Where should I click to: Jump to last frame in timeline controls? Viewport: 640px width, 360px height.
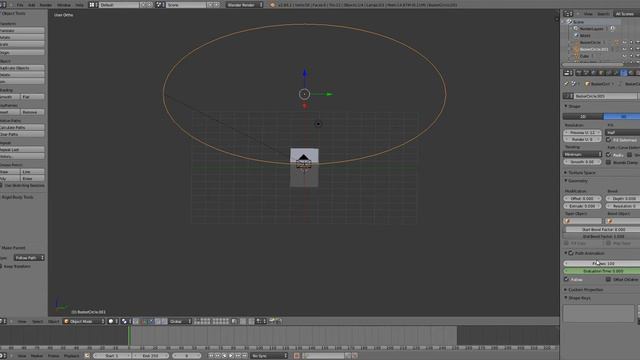(x=244, y=356)
